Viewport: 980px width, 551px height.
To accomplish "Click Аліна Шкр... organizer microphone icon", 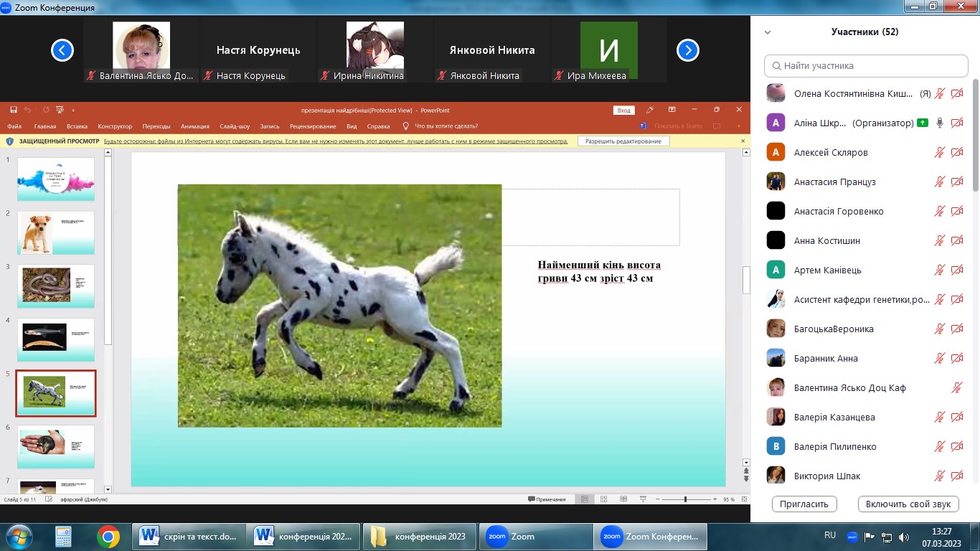I will click(x=939, y=123).
